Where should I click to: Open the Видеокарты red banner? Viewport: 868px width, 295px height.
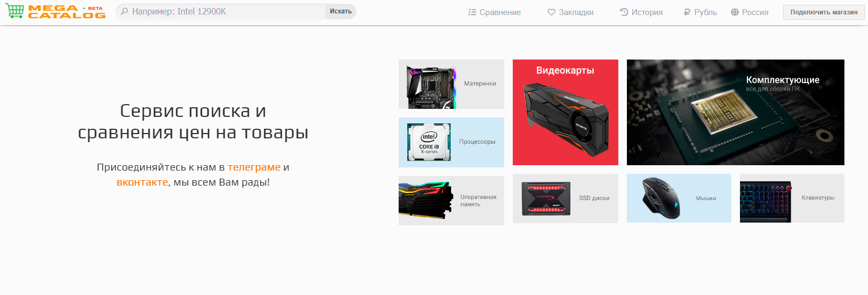[x=565, y=112]
